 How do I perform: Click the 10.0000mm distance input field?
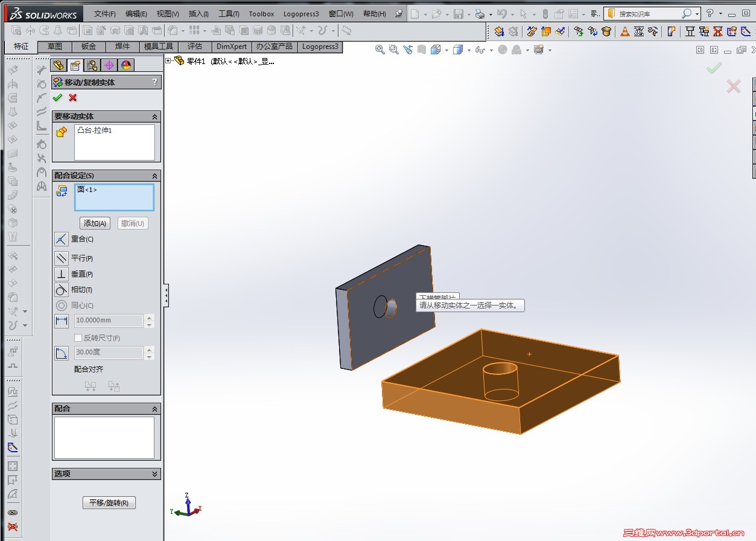[109, 321]
